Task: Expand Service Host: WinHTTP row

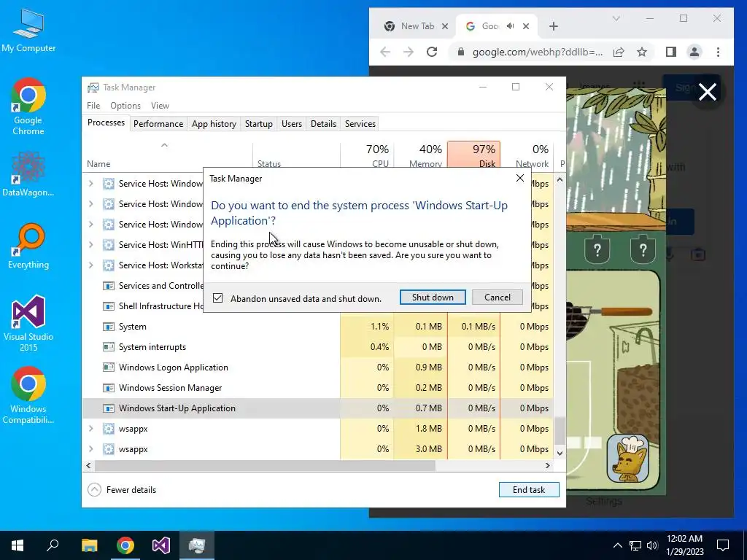Action: (91, 245)
